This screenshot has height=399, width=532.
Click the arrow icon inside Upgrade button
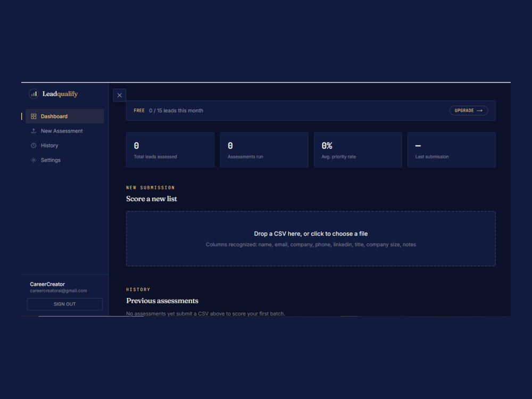coord(479,111)
